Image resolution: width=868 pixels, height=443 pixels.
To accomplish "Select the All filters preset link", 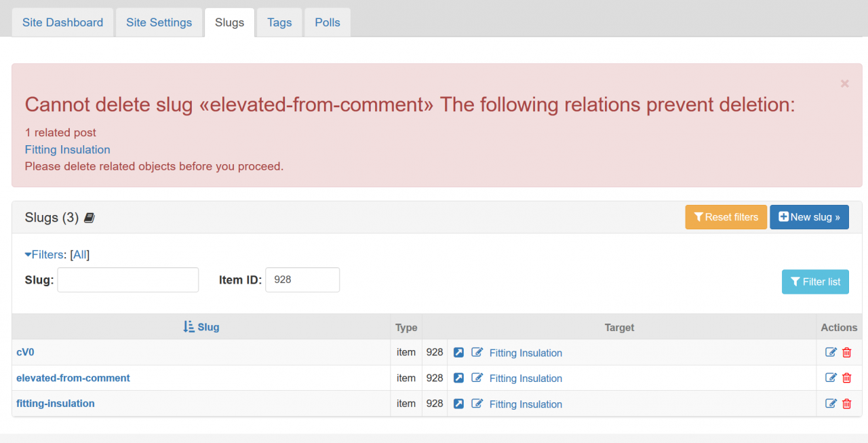I will click(x=80, y=254).
